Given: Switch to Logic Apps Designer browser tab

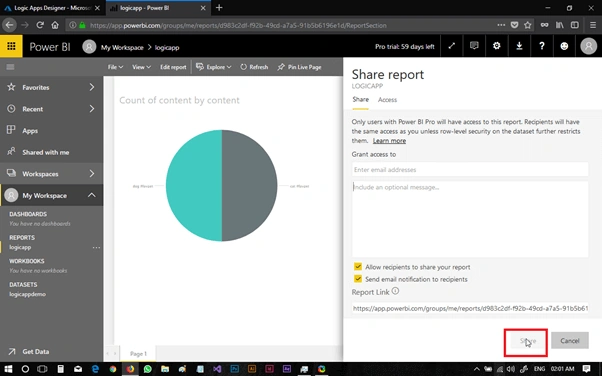Looking at the screenshot, I should (x=51, y=8).
